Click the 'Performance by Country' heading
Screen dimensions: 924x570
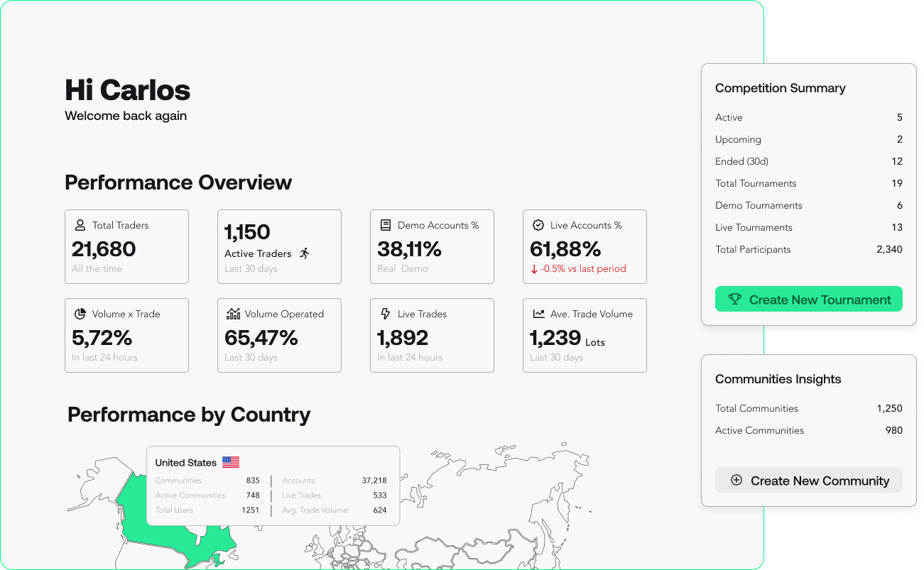189,415
